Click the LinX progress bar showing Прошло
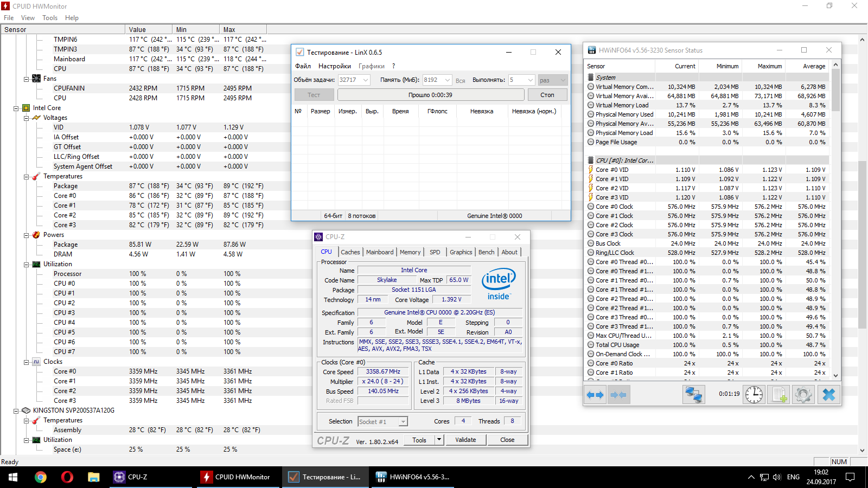 431,95
